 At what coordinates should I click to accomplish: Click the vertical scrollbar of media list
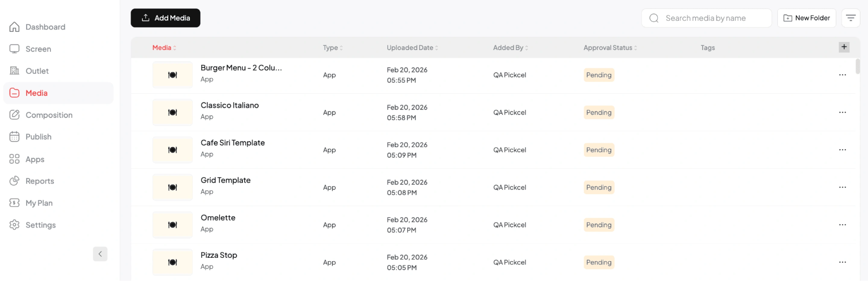pyautogui.click(x=857, y=66)
